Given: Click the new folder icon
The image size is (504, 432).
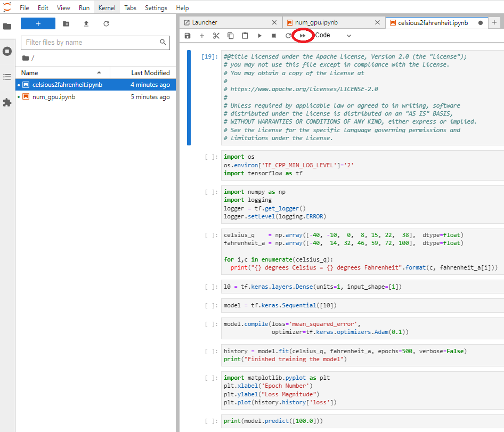Looking at the screenshot, I should (66, 24).
